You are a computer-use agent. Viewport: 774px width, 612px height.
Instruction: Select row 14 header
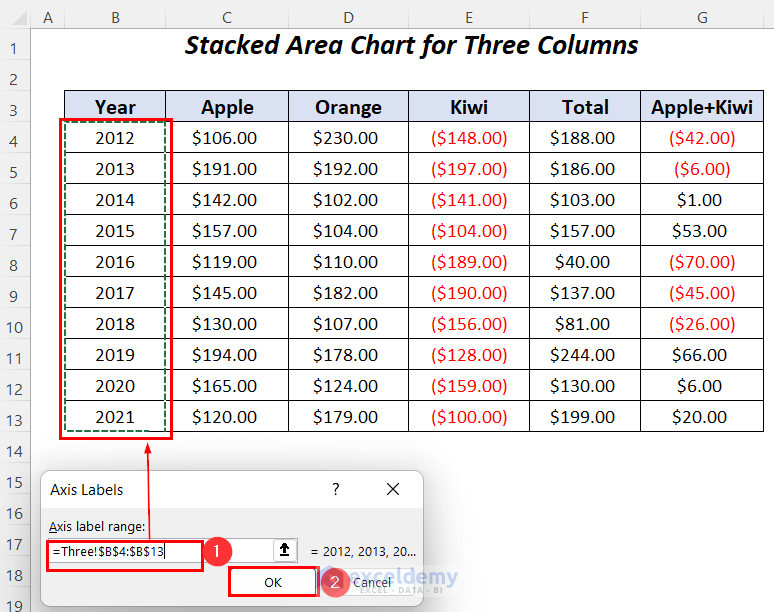click(14, 451)
